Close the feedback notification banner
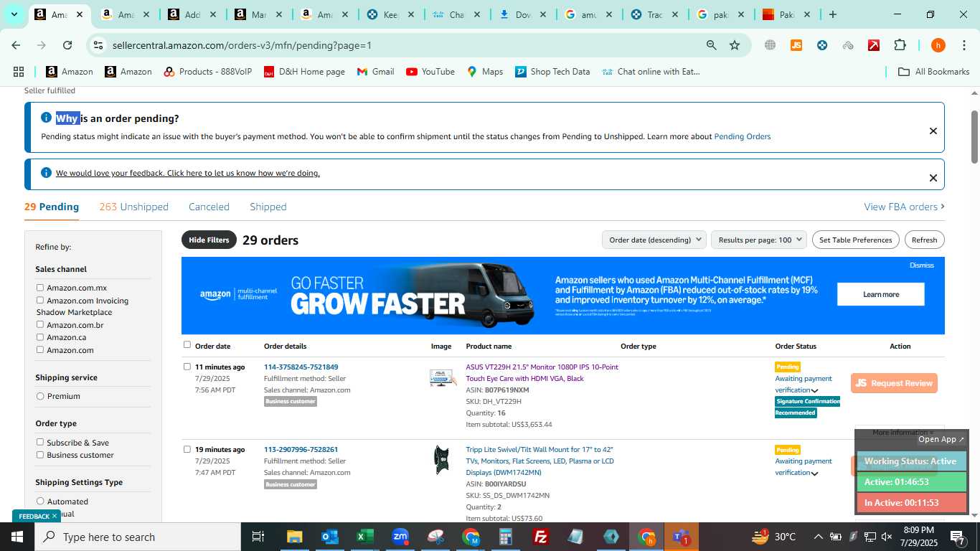 pyautogui.click(x=933, y=178)
